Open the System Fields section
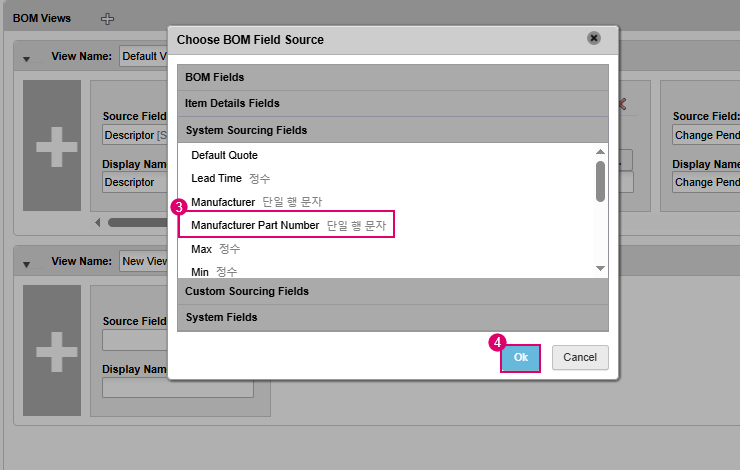The width and height of the screenshot is (740, 470). click(x=392, y=317)
